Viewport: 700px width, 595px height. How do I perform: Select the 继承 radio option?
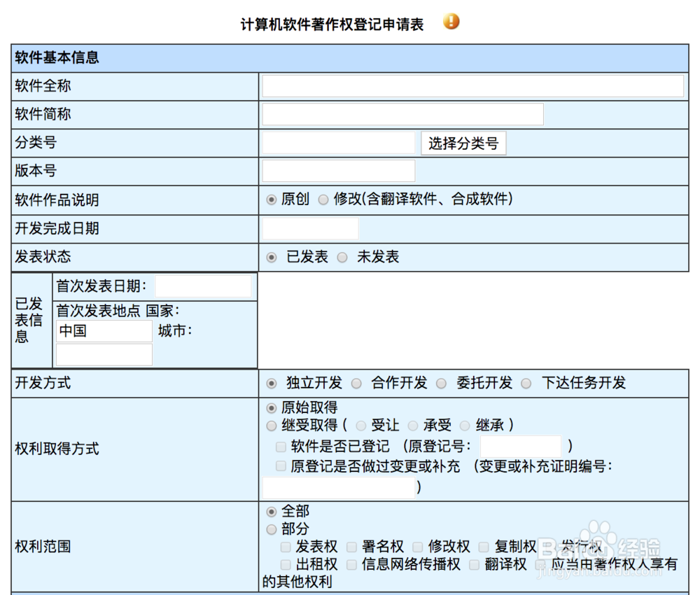(x=465, y=426)
